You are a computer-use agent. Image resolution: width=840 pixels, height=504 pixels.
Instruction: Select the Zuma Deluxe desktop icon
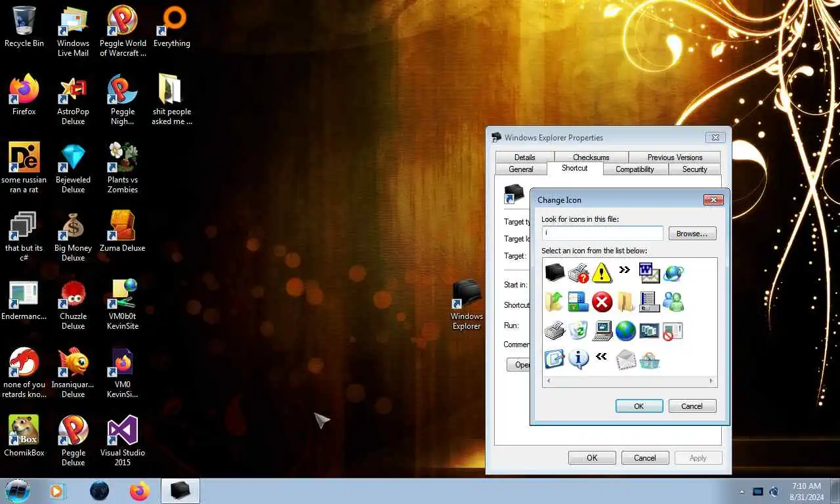(123, 232)
